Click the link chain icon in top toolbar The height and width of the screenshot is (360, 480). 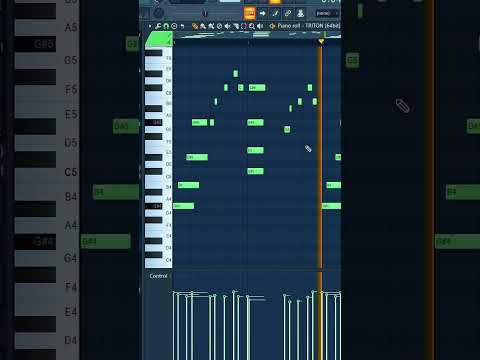(288, 13)
